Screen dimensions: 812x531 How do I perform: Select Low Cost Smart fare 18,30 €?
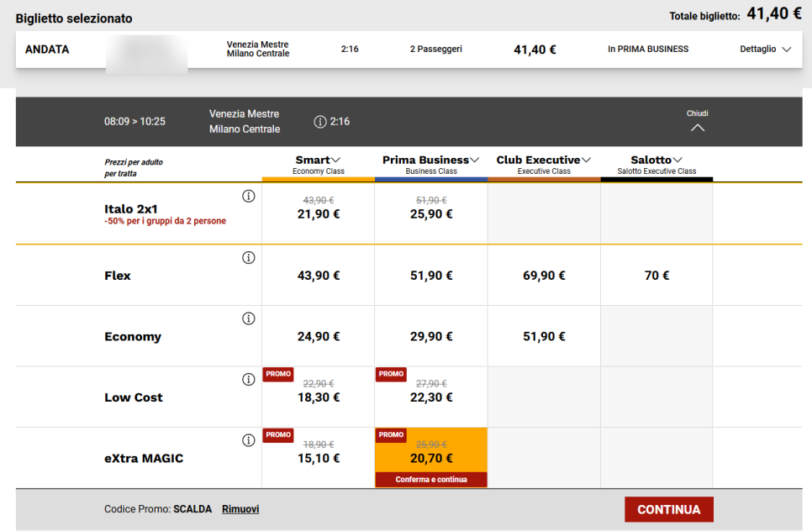[x=318, y=397]
